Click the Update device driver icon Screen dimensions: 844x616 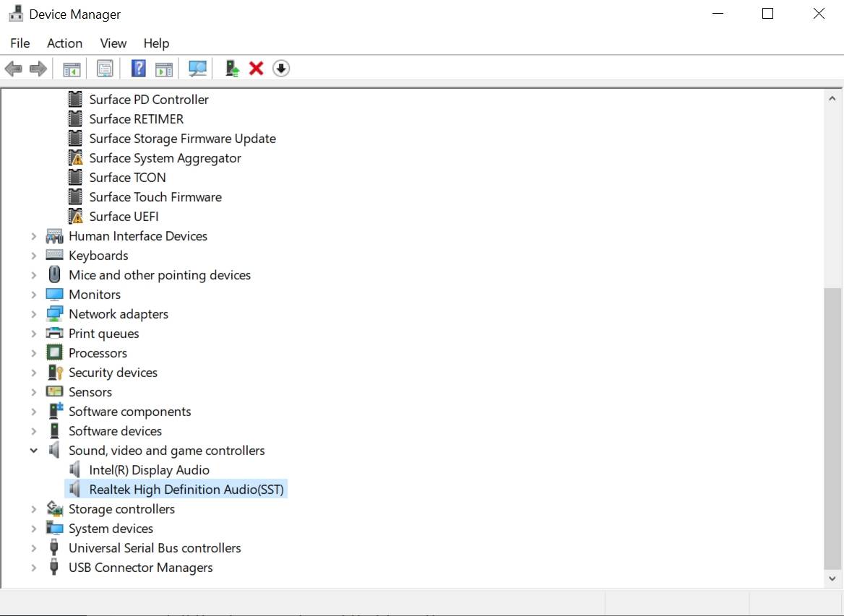click(232, 69)
